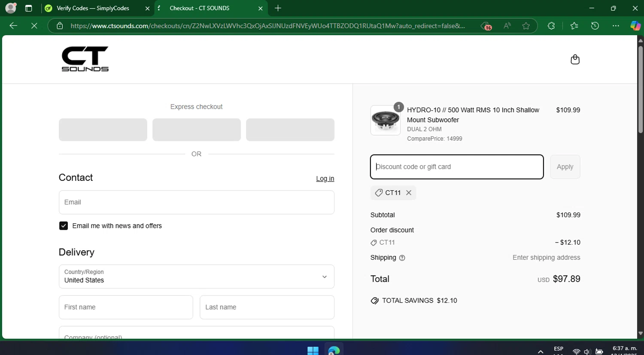Follow the Log in link
The image size is (644, 355).
click(x=325, y=179)
